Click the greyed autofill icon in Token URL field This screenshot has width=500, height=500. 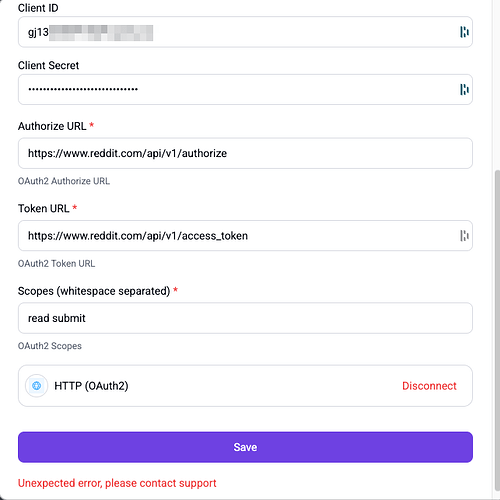point(464,236)
